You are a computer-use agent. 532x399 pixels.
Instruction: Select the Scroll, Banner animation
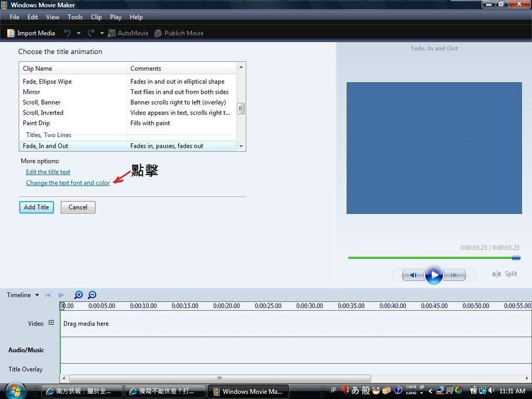[128, 102]
